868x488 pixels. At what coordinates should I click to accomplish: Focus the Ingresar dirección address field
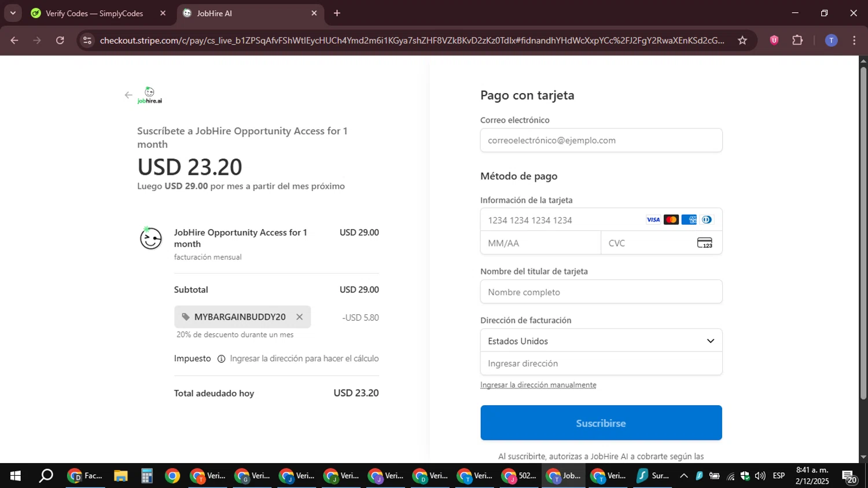[601, 364]
